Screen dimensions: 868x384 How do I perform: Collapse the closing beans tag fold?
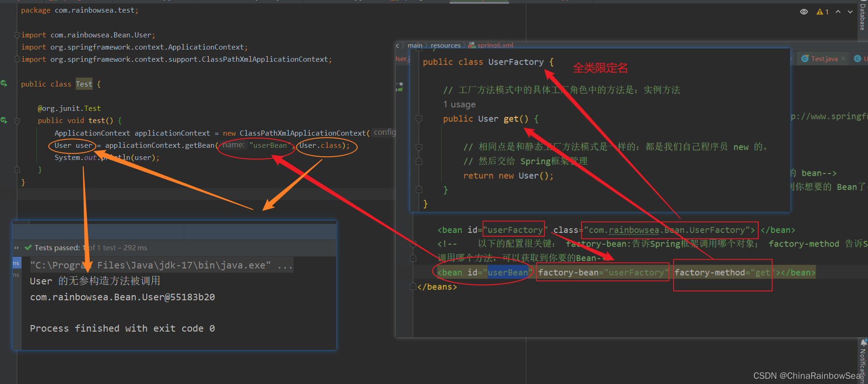[413, 286]
